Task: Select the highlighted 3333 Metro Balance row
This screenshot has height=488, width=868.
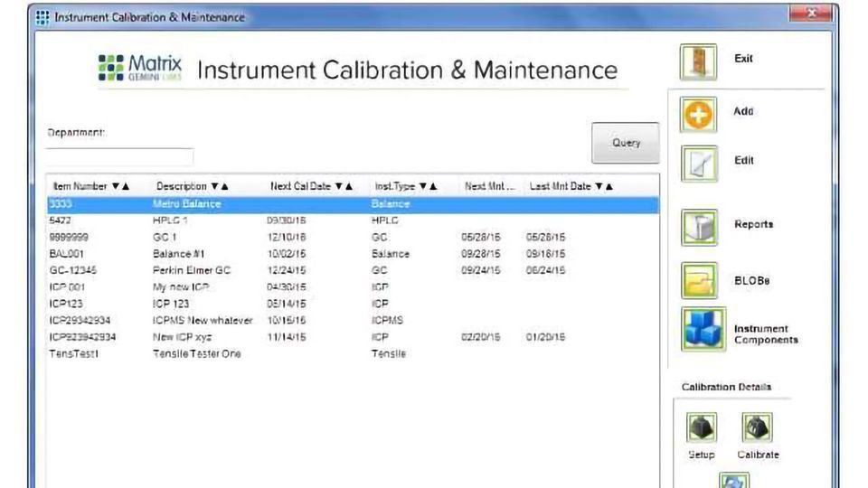Action: [354, 204]
